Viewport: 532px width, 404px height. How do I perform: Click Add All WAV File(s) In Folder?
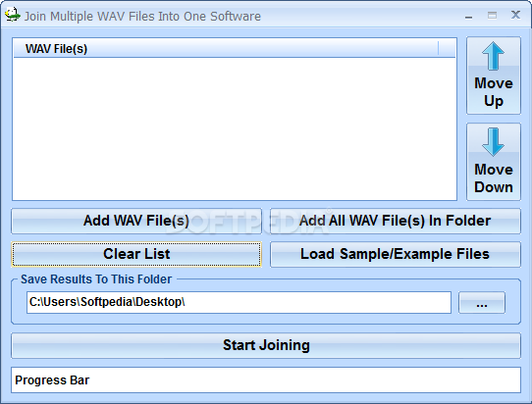coord(396,221)
